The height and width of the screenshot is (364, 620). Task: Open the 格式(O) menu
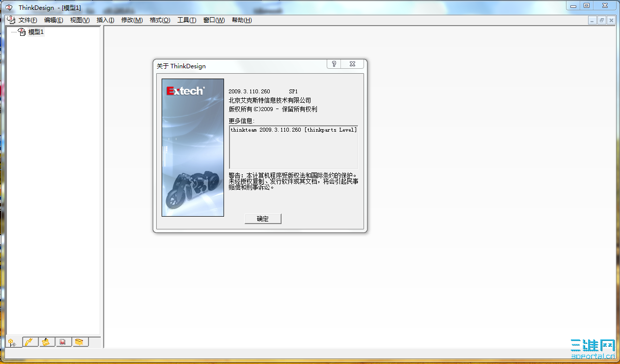tap(160, 20)
